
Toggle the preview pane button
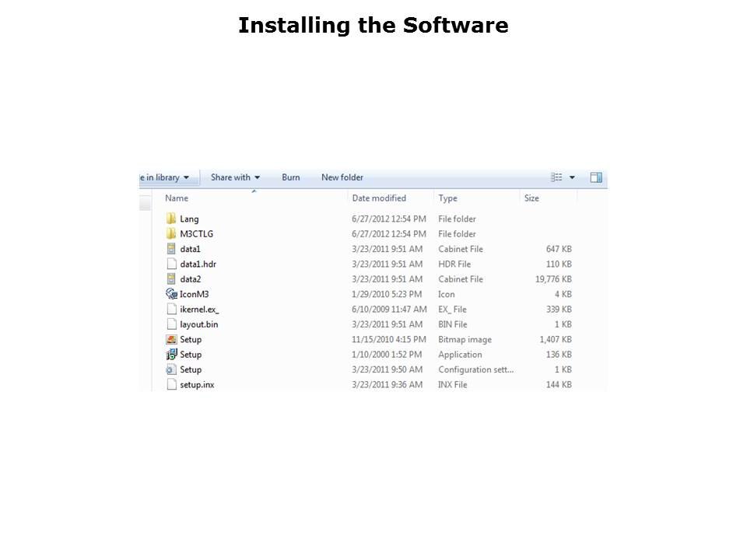596,177
